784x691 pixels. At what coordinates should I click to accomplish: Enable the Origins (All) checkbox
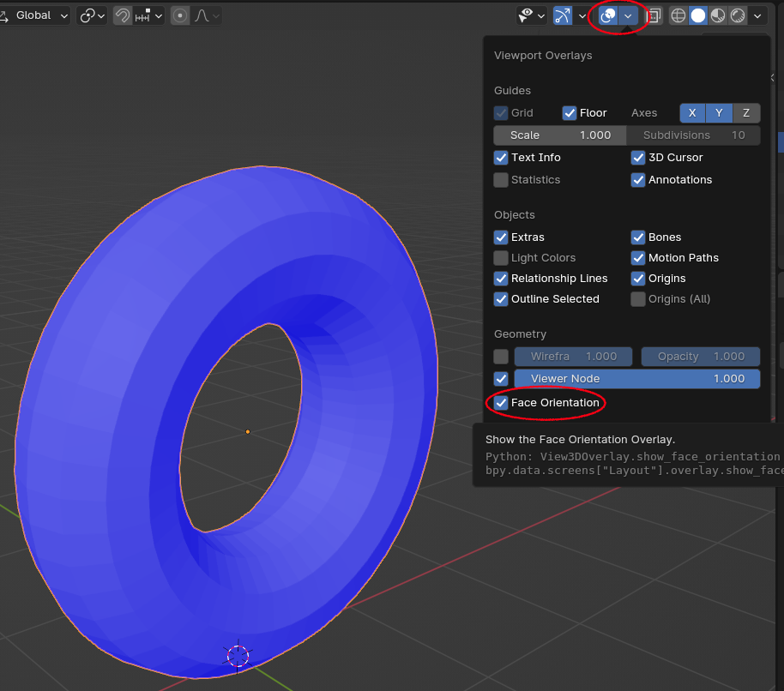tap(638, 299)
